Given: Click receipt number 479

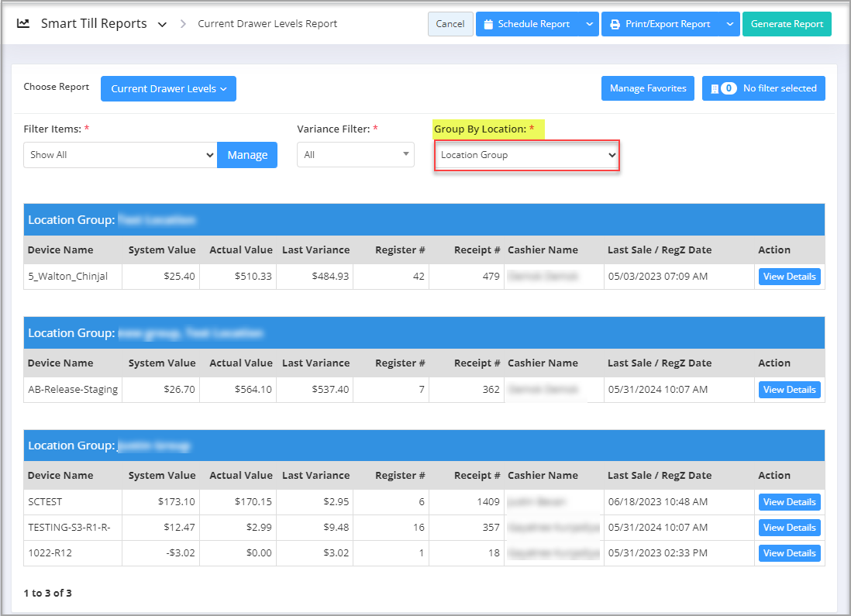Looking at the screenshot, I should [491, 277].
